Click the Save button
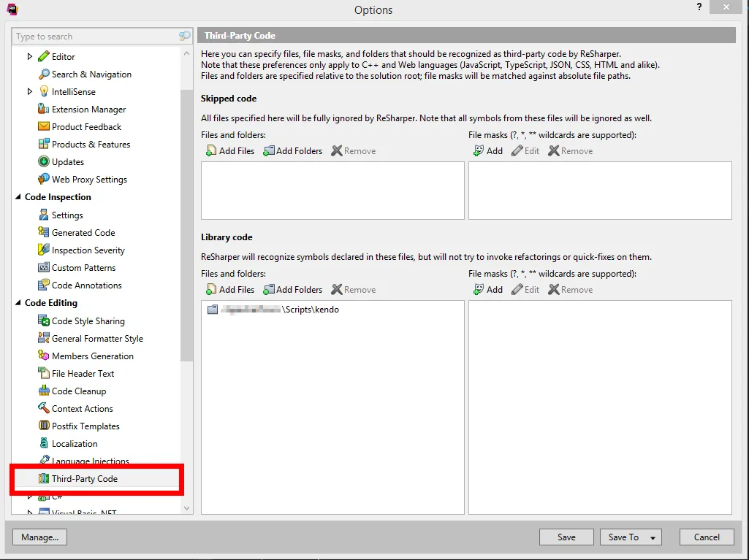 tap(566, 537)
